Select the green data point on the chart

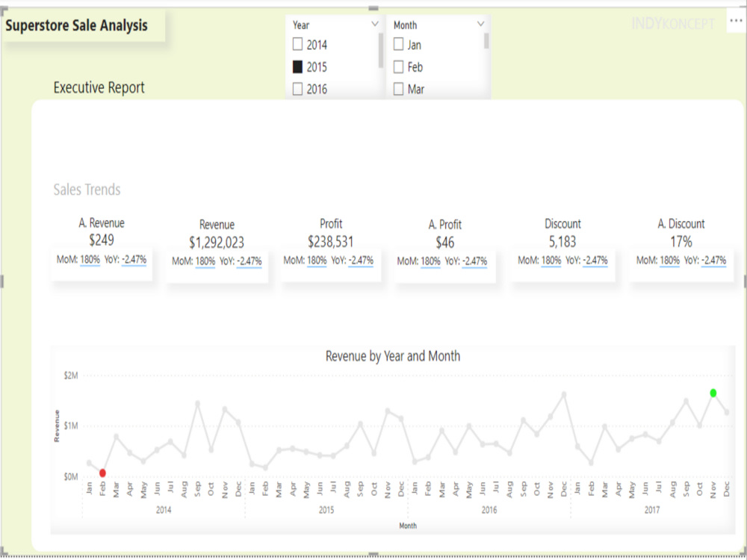[x=712, y=391]
